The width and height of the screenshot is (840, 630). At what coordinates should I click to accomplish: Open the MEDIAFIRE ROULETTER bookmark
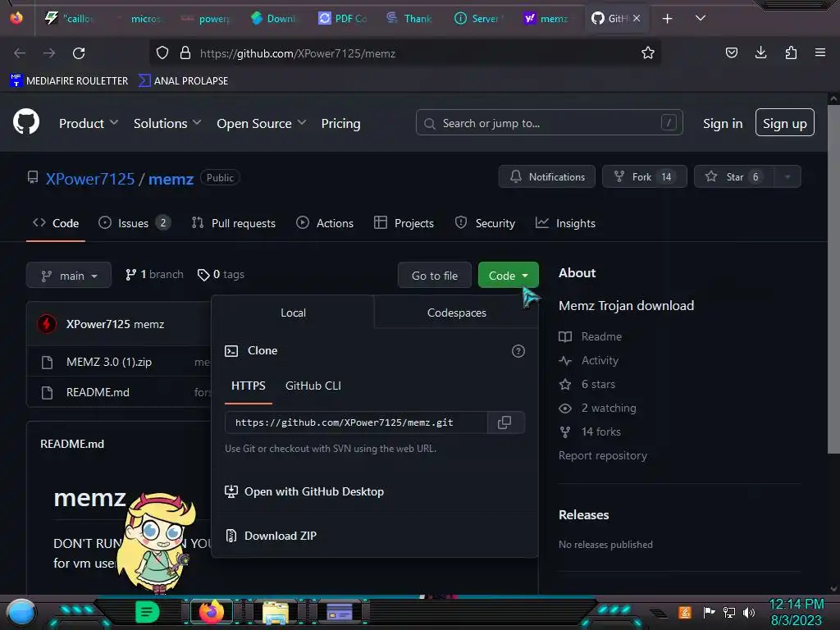pyautogui.click(x=69, y=81)
